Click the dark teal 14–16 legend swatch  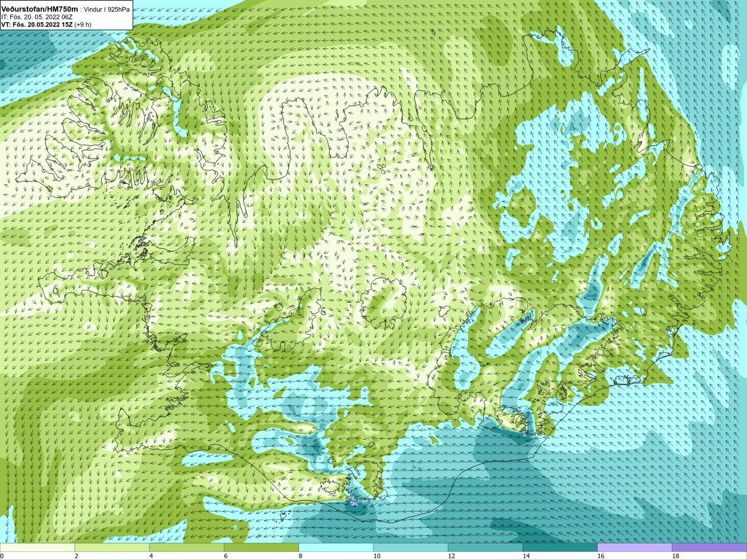click(560, 548)
